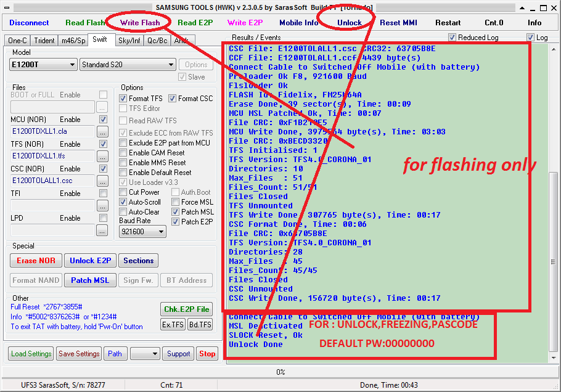Viewport: 561px width, 392px height.
Task: Enable the LPD file checkbox
Action: coord(103,218)
